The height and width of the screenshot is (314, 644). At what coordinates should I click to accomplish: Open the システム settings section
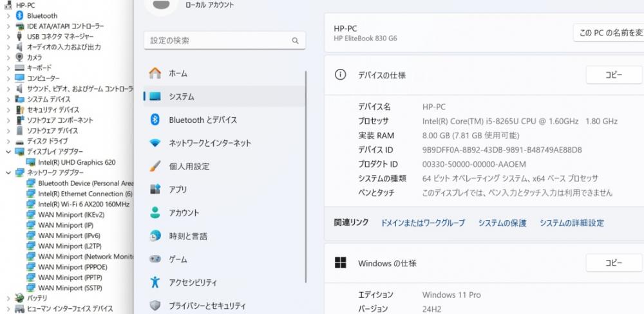click(224, 97)
